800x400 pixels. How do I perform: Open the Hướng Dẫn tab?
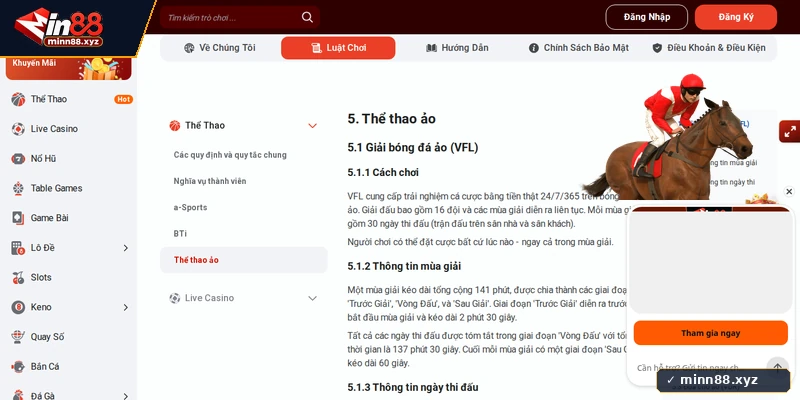(x=457, y=48)
